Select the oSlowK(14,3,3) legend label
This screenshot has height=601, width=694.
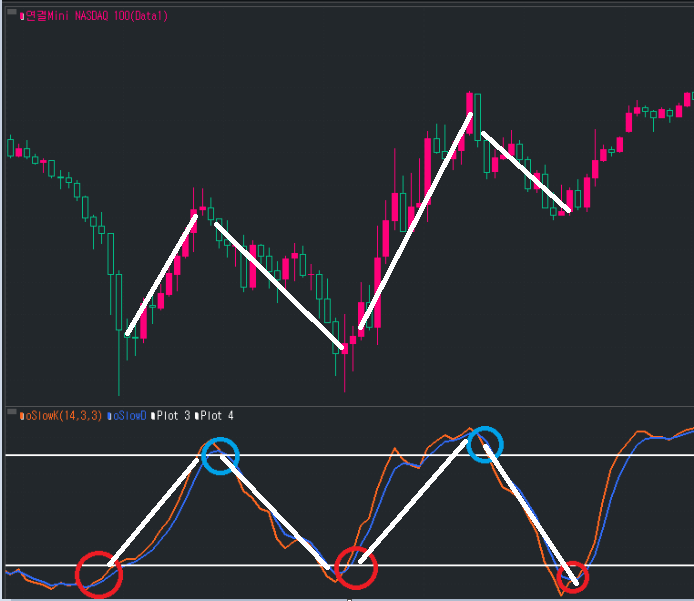(x=63, y=416)
